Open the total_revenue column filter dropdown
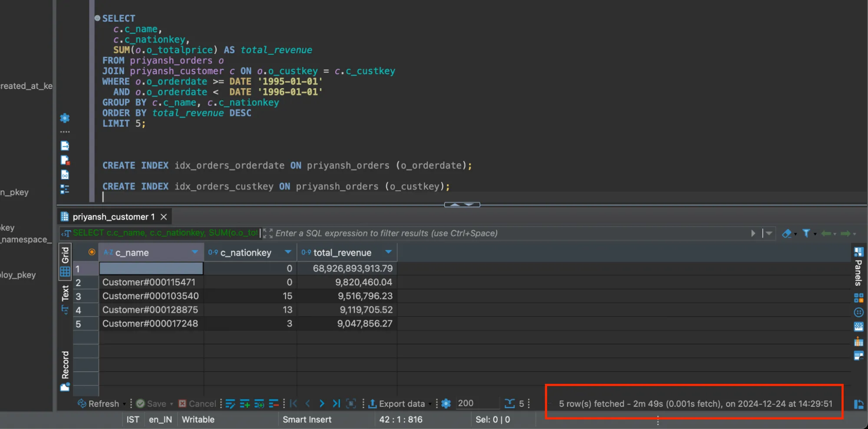Image resolution: width=868 pixels, height=429 pixels. (x=389, y=252)
